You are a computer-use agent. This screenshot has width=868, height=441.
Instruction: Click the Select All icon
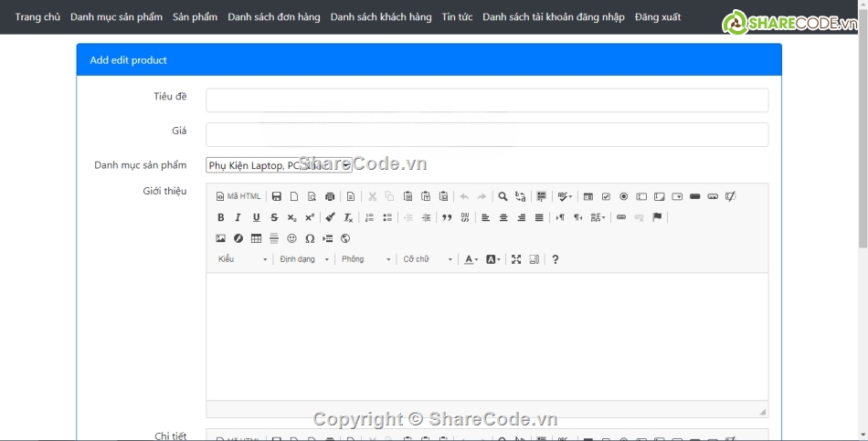click(x=542, y=196)
